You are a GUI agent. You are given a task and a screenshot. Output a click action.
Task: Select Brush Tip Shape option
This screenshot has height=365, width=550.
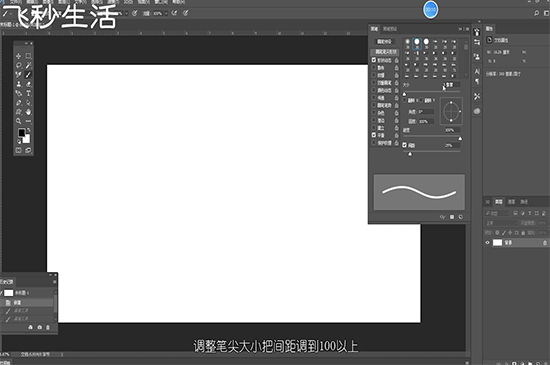click(x=385, y=52)
